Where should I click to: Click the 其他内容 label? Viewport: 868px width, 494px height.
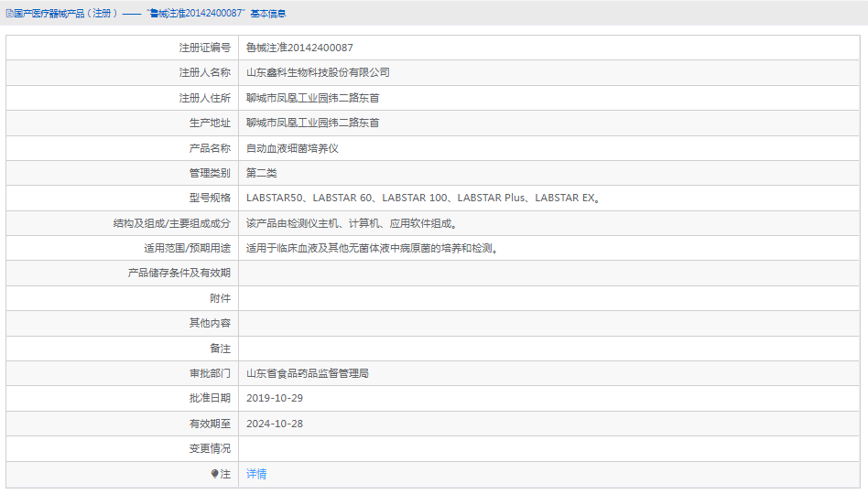click(210, 323)
